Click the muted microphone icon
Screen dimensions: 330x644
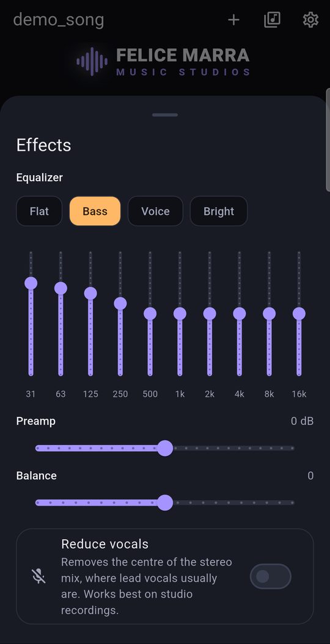point(38,576)
